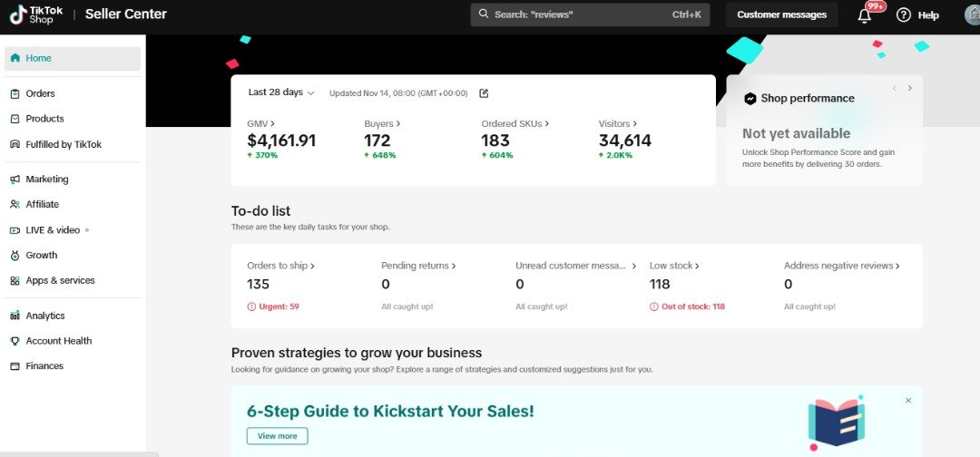Screen dimensions: 980x457
Task: Go to previous Shop performance card
Action: point(895,88)
